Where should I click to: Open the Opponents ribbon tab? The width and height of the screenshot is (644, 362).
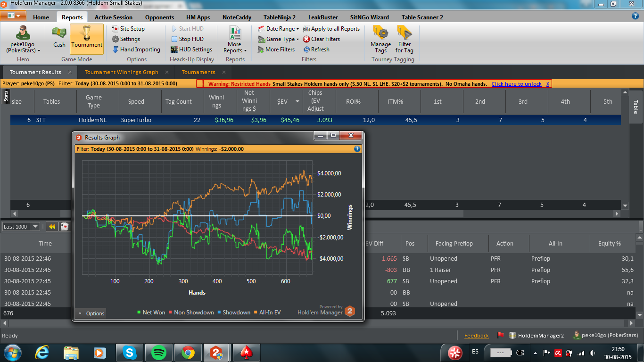159,17
